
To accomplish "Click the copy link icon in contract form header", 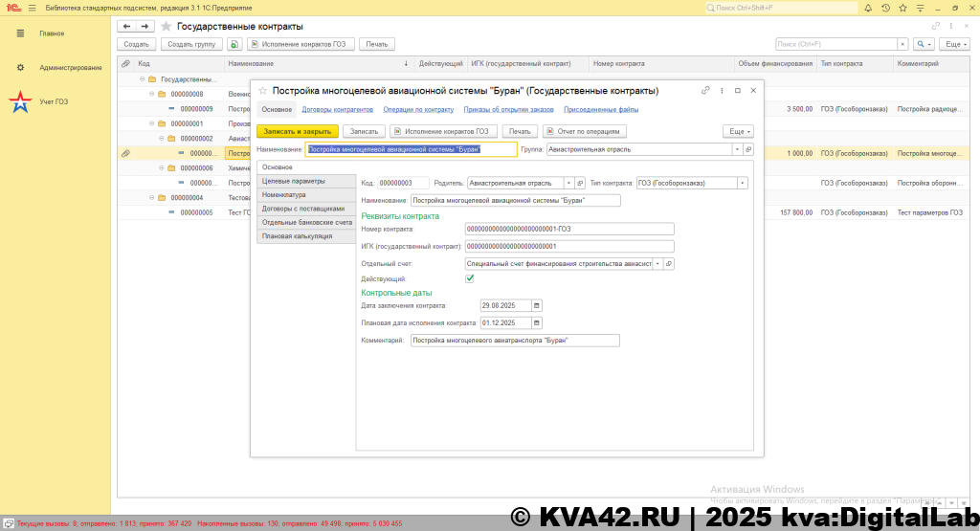I will (x=706, y=91).
